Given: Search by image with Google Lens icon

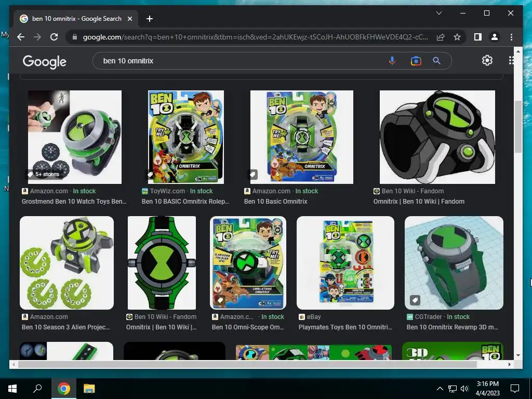Looking at the screenshot, I should (416, 61).
